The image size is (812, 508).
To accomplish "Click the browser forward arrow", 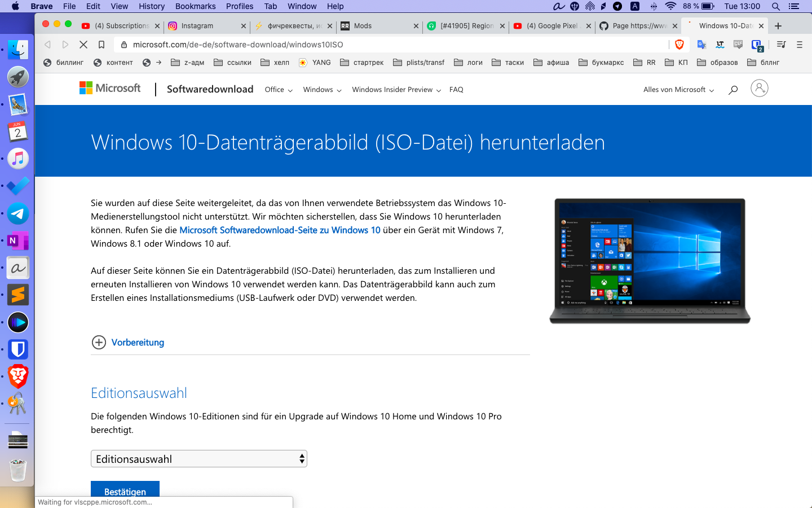I will pyautogui.click(x=65, y=45).
